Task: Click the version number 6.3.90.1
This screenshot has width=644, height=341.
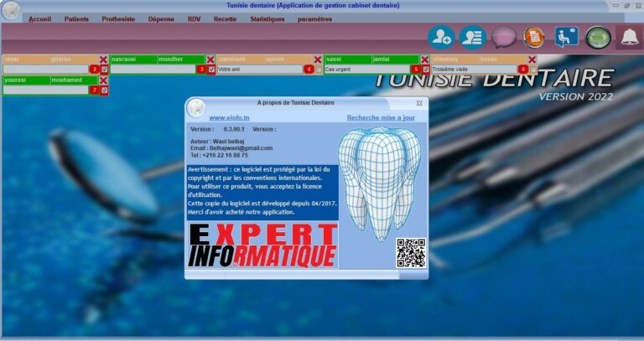Action: coord(234,129)
